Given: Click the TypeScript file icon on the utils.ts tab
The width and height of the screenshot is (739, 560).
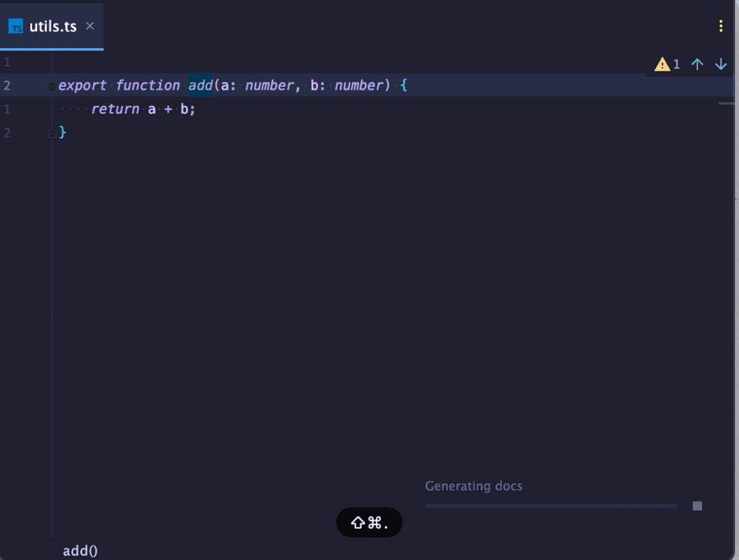Looking at the screenshot, I should click(15, 26).
